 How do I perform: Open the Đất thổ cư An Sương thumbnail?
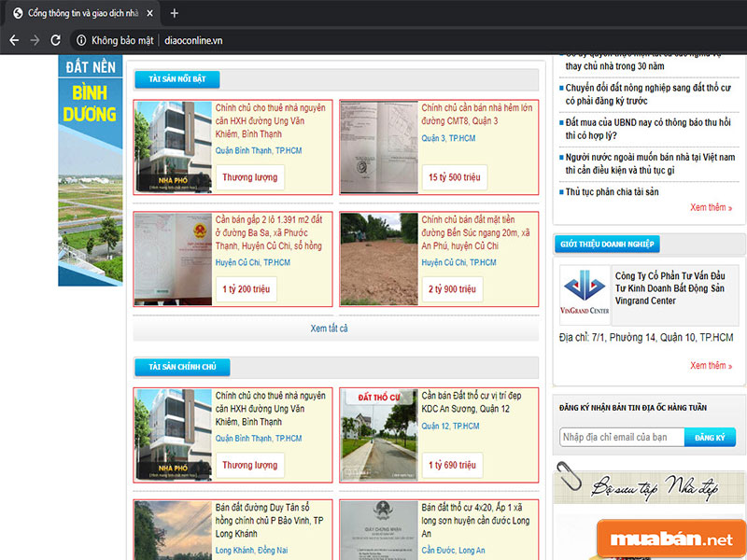pyautogui.click(x=379, y=435)
